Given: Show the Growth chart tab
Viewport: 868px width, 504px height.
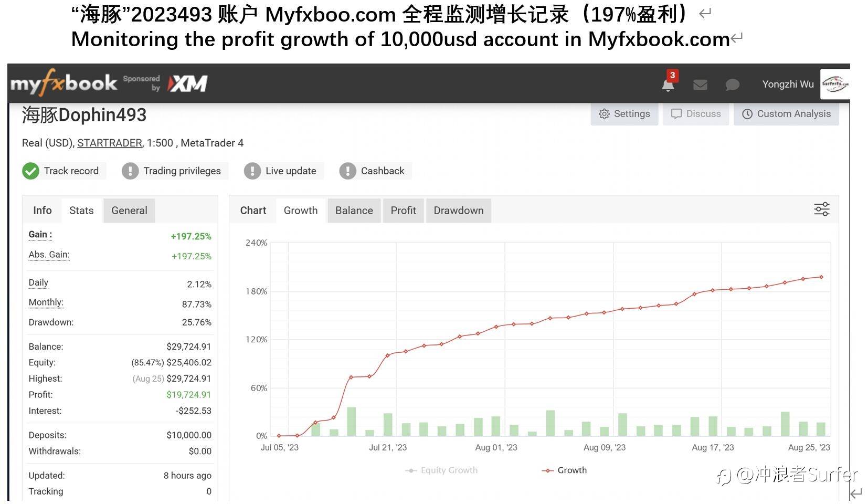Looking at the screenshot, I should click(301, 211).
